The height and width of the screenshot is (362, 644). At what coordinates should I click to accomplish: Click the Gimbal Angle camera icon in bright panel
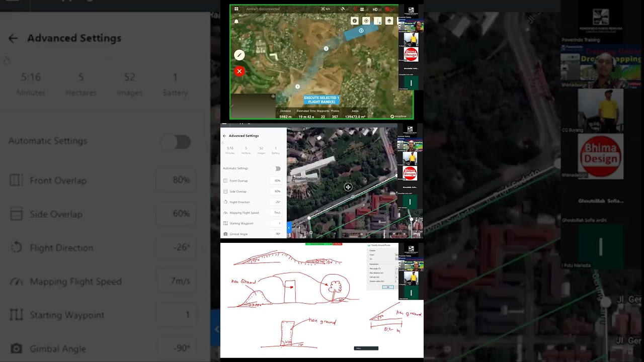tap(225, 234)
